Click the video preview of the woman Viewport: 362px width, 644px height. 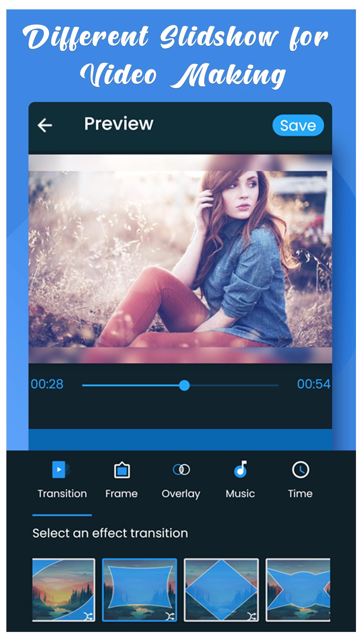(180, 259)
